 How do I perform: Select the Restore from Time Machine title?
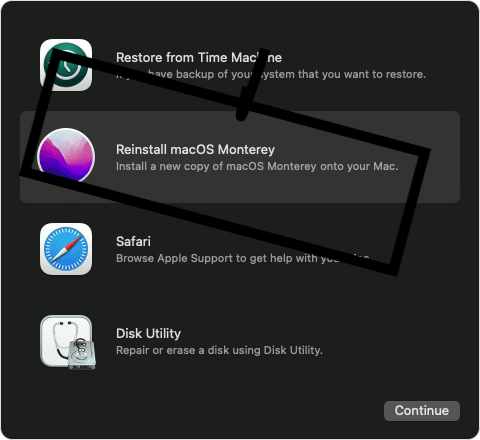(199, 58)
